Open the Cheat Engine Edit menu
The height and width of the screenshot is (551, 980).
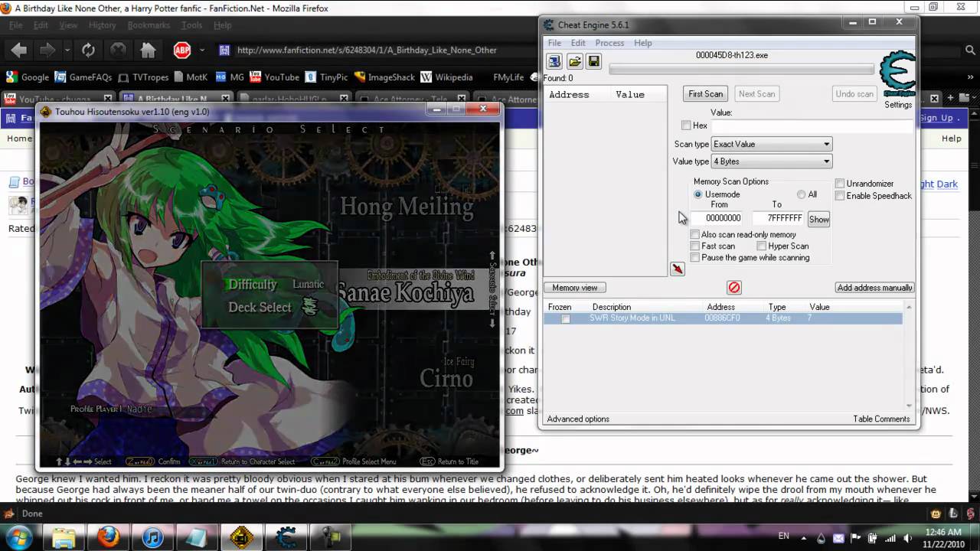point(578,43)
